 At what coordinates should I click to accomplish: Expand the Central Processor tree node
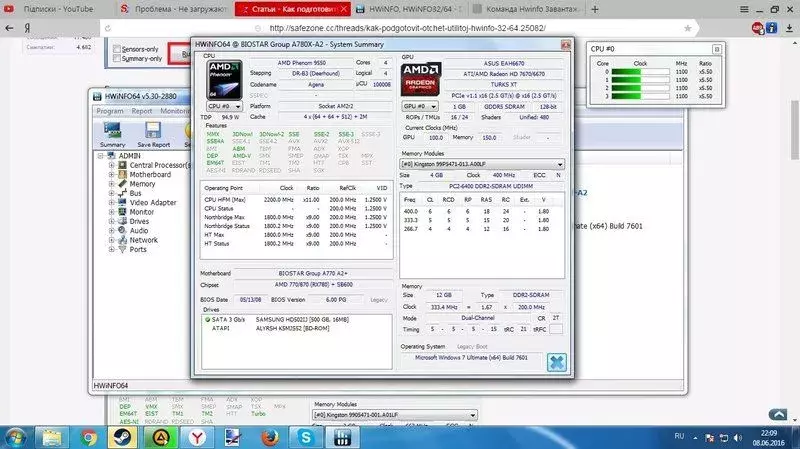click(x=111, y=165)
